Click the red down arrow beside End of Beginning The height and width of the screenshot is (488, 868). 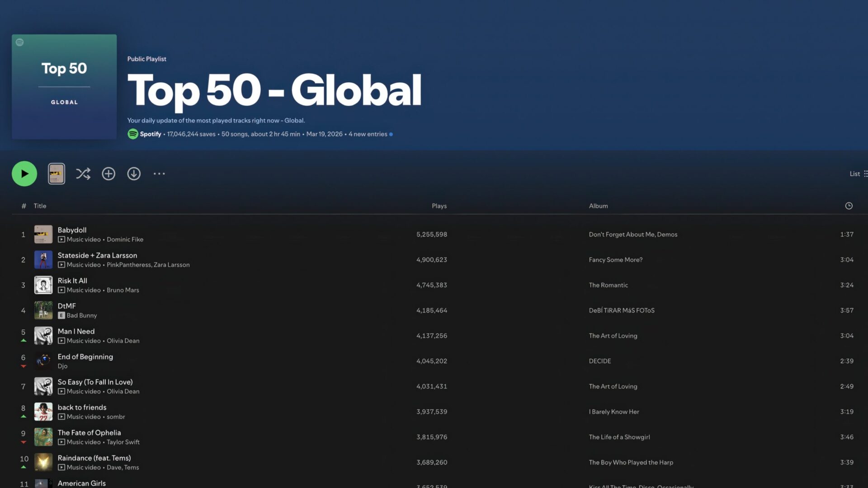[24, 366]
